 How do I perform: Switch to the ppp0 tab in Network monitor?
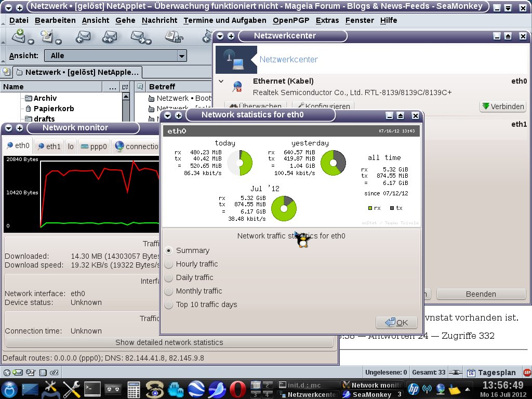pyautogui.click(x=94, y=147)
